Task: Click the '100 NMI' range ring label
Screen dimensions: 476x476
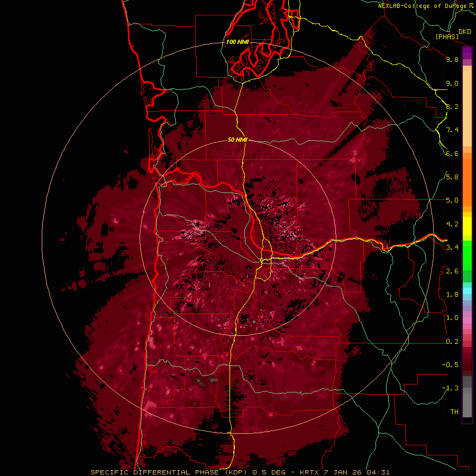Action: 237,42
